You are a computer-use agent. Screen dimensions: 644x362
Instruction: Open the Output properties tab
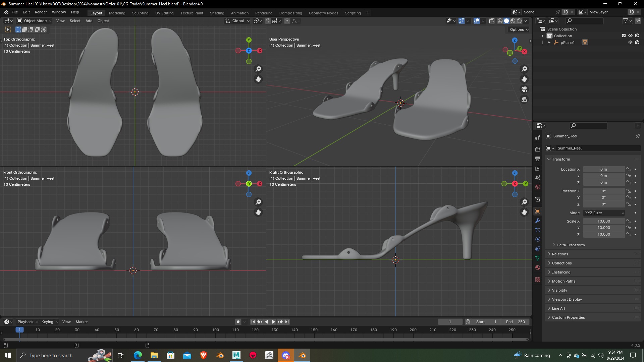click(538, 159)
